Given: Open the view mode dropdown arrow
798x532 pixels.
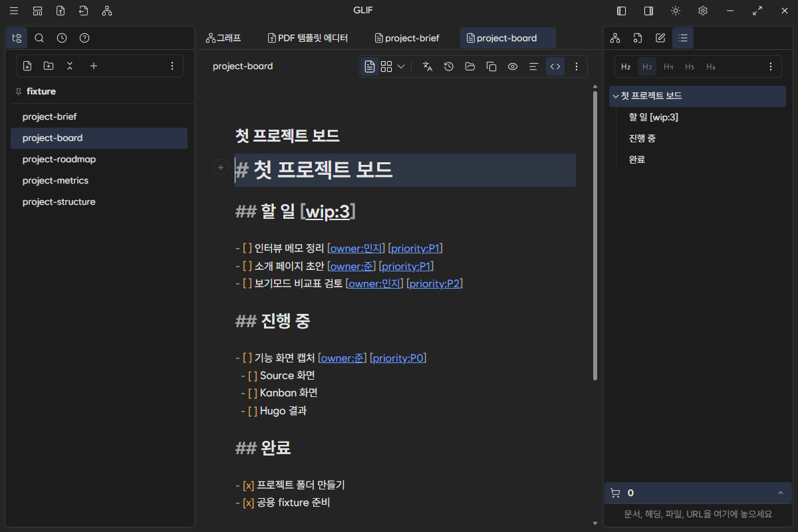Looking at the screenshot, I should tap(401, 66).
